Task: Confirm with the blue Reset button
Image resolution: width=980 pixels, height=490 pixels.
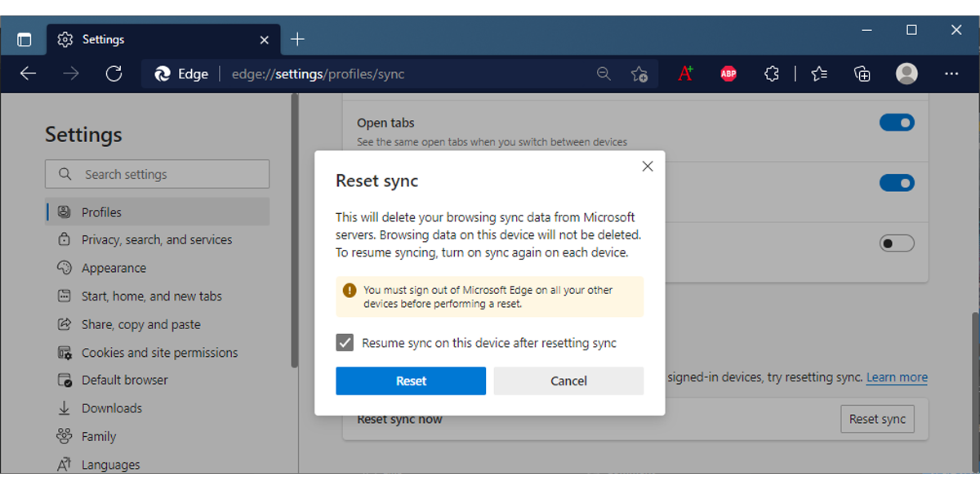Action: point(411,381)
